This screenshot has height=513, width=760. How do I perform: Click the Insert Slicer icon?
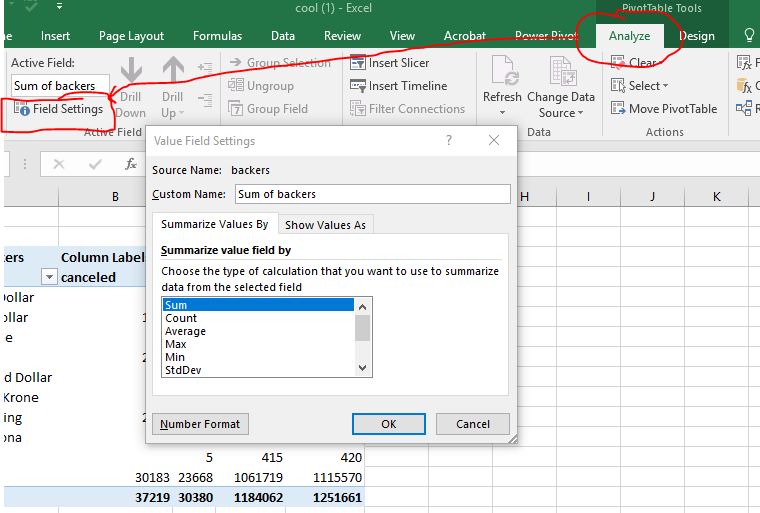[358, 62]
